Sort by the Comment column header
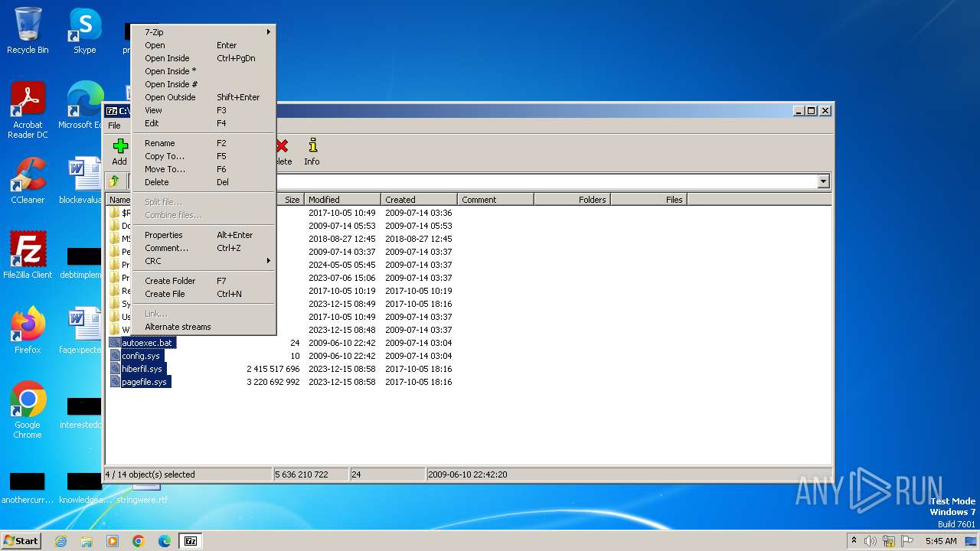Image resolution: width=980 pixels, height=551 pixels. pyautogui.click(x=495, y=200)
